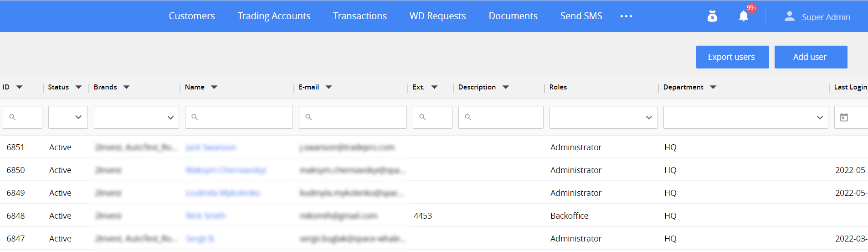Click the search icon in the ID filter
The height and width of the screenshot is (252, 868).
point(12,117)
